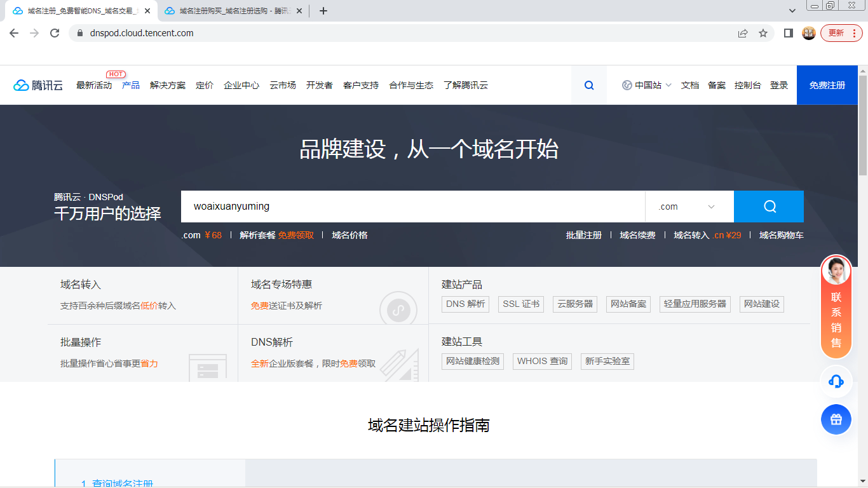Close the second 域名注册购买 tab
Viewport: 868px width, 488px height.
[x=299, y=11]
